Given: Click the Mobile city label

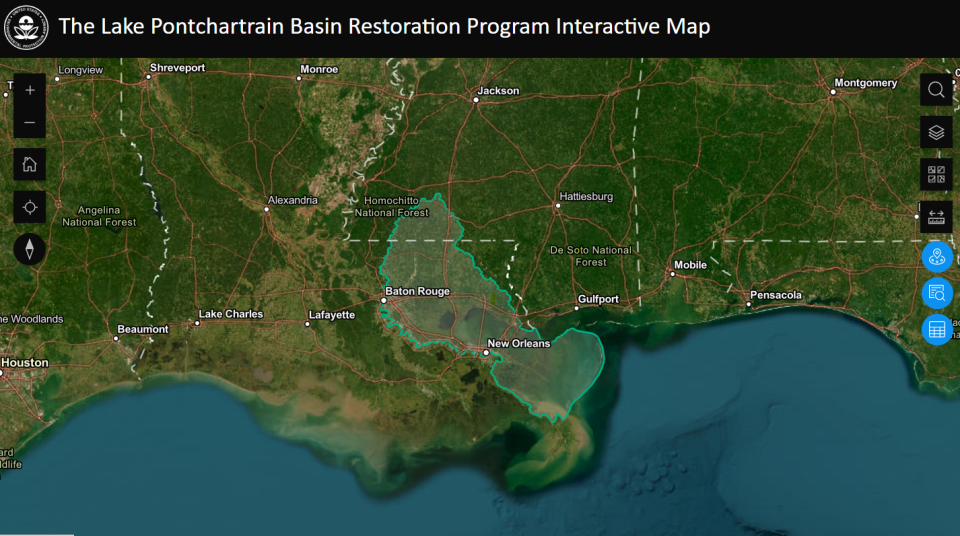Looking at the screenshot, I should point(690,265).
